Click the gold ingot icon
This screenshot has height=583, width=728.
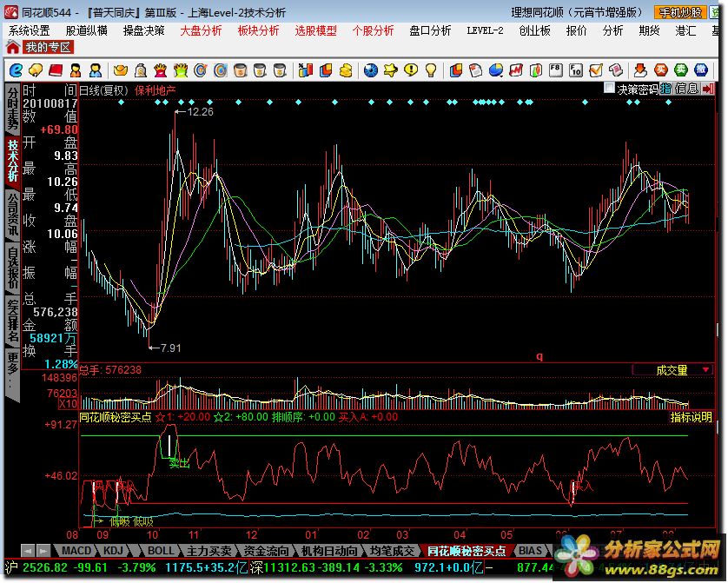click(120, 70)
